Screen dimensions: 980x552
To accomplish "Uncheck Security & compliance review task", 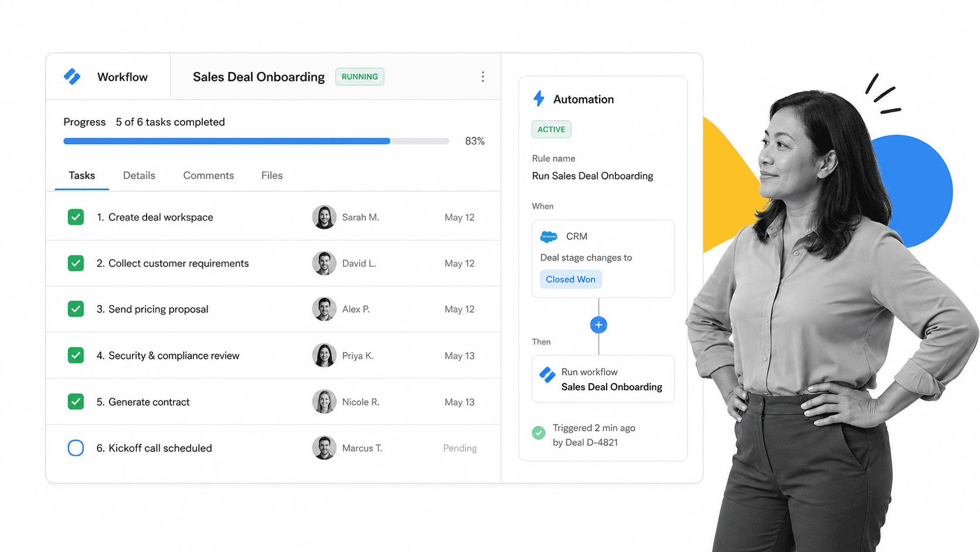I will pos(76,355).
